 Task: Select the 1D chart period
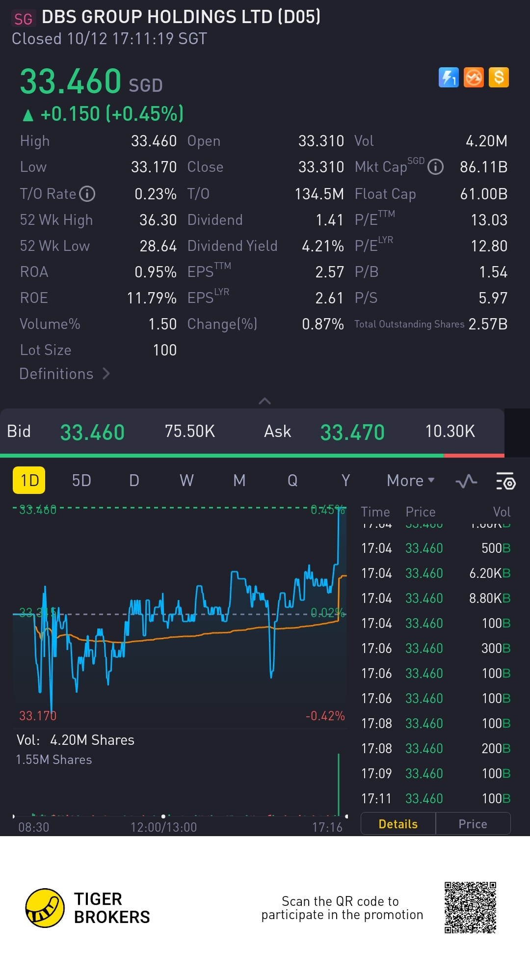[29, 480]
